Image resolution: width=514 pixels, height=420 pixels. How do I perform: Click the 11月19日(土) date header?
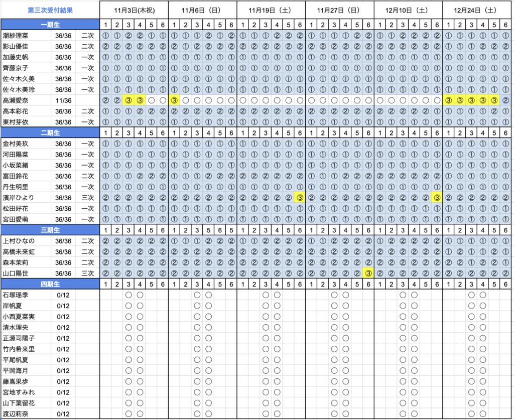tap(271, 10)
